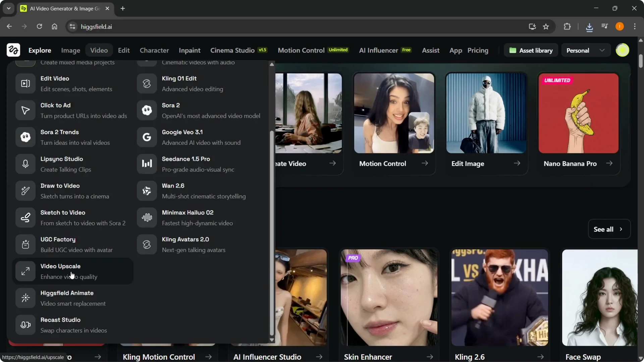Select the Draw to Video pencil icon
Viewport: 644px width, 362px height.
[25, 191]
